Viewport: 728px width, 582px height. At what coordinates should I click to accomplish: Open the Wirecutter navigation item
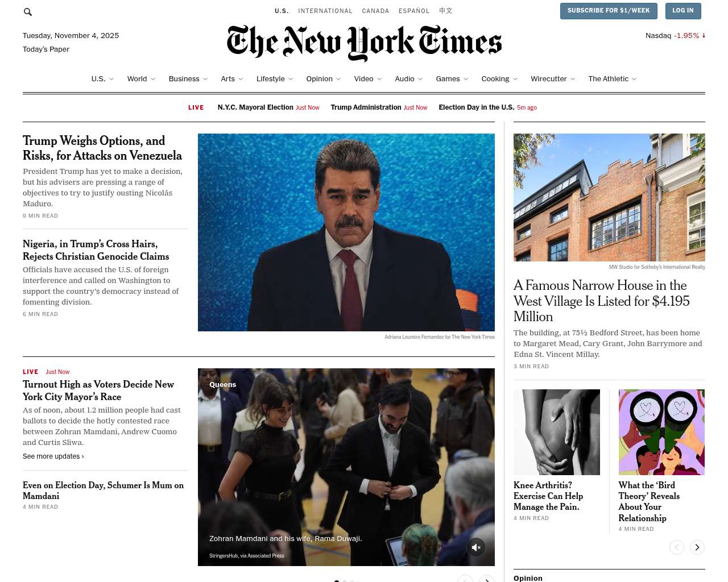(553, 79)
